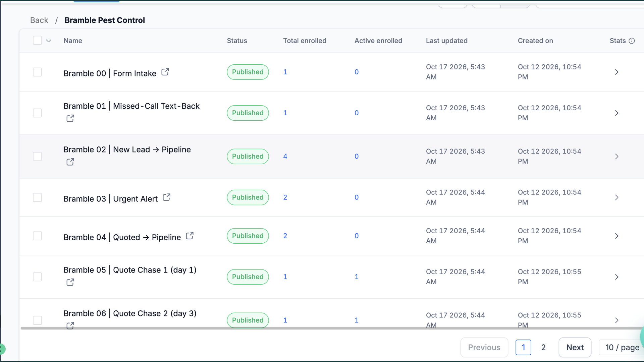Viewport: 644px width, 362px height.
Task: Sort by the Last updated column header
Action: point(446,41)
